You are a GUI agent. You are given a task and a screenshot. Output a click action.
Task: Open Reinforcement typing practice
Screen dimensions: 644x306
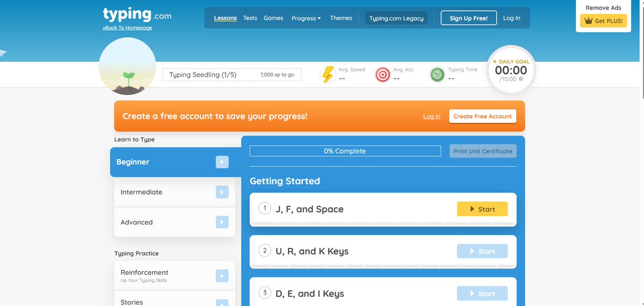[175, 276]
